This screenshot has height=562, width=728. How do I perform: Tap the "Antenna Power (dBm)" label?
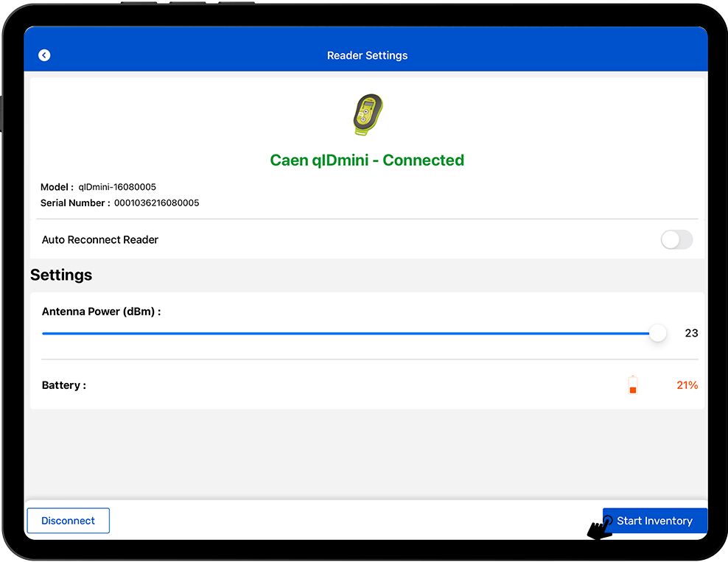(101, 312)
